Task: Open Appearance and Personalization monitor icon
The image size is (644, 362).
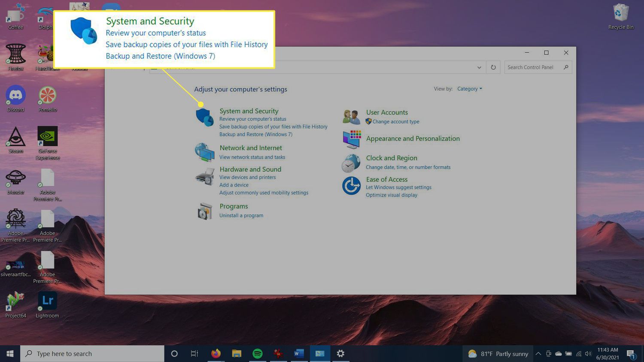Action: pyautogui.click(x=352, y=139)
